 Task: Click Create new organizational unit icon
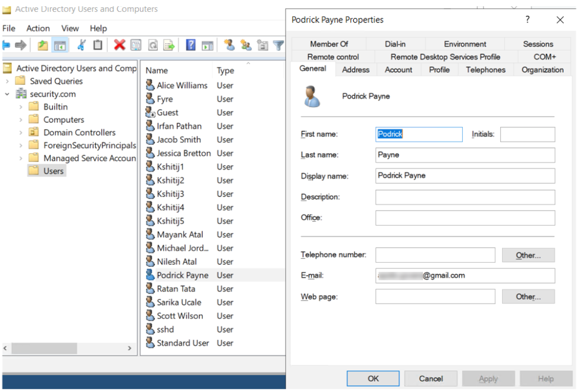pos(263,45)
